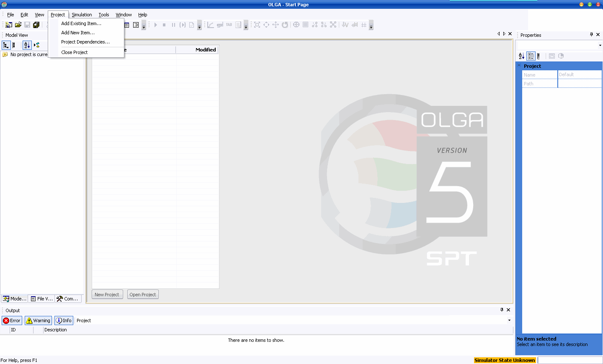The image size is (603, 364).
Task: Click the hash/grid snap toolbar icon
Action: [364, 25]
